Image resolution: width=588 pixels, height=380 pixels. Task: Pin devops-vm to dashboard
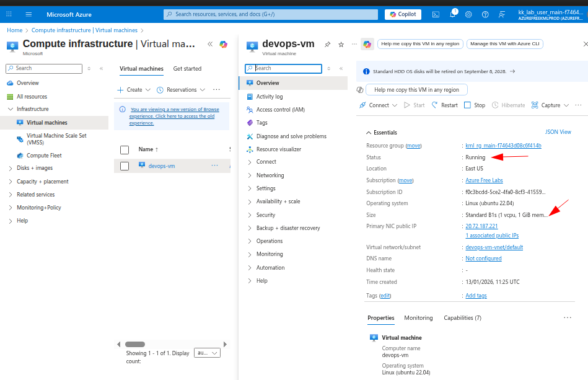[328, 45]
